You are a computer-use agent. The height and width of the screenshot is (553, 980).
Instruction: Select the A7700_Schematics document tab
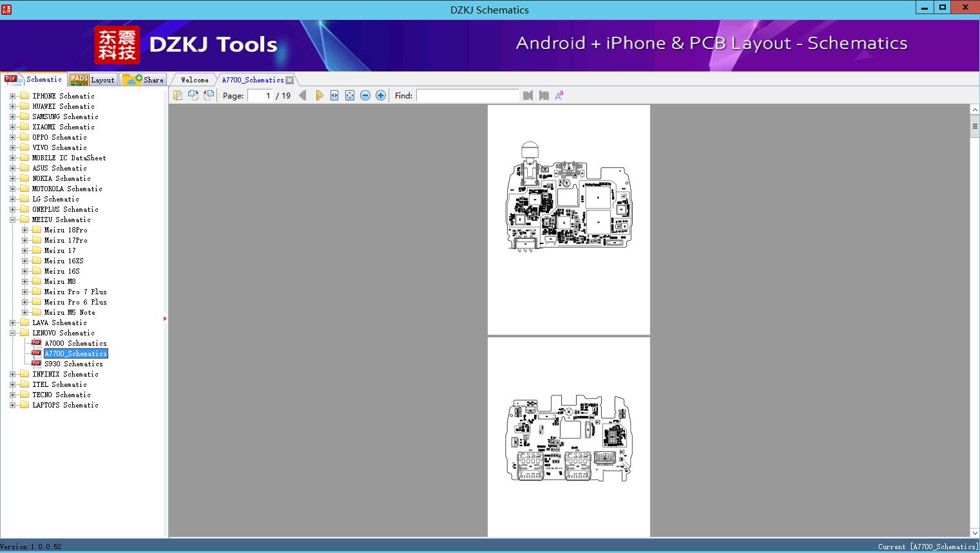coord(253,80)
